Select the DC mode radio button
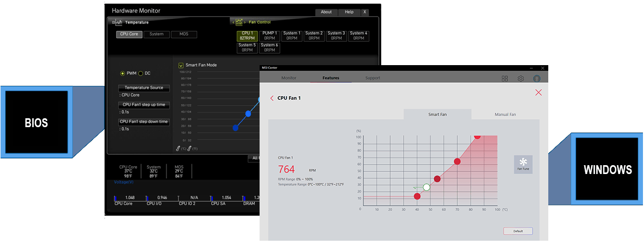Image resolution: width=644 pixels, height=248 pixels. [140, 73]
